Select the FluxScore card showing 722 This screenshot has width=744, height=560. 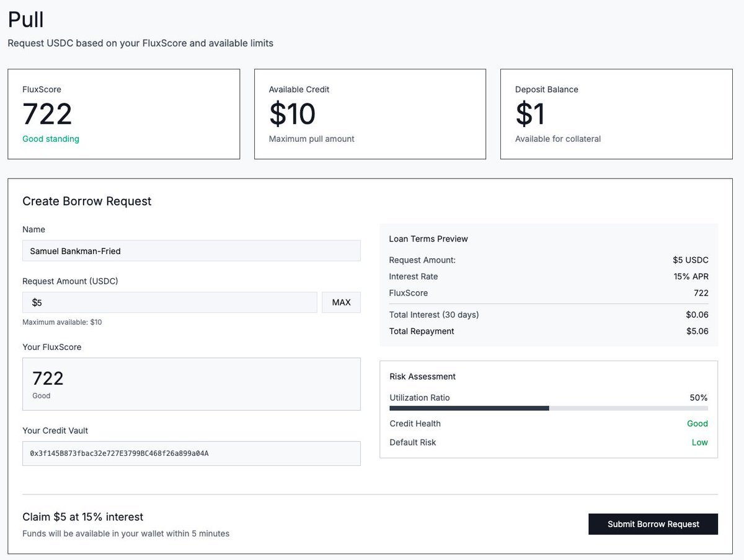coord(123,114)
